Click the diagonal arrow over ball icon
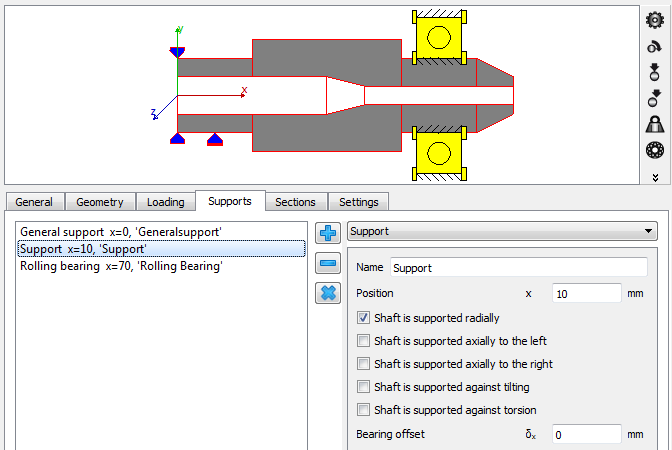The image size is (672, 450). point(655,98)
